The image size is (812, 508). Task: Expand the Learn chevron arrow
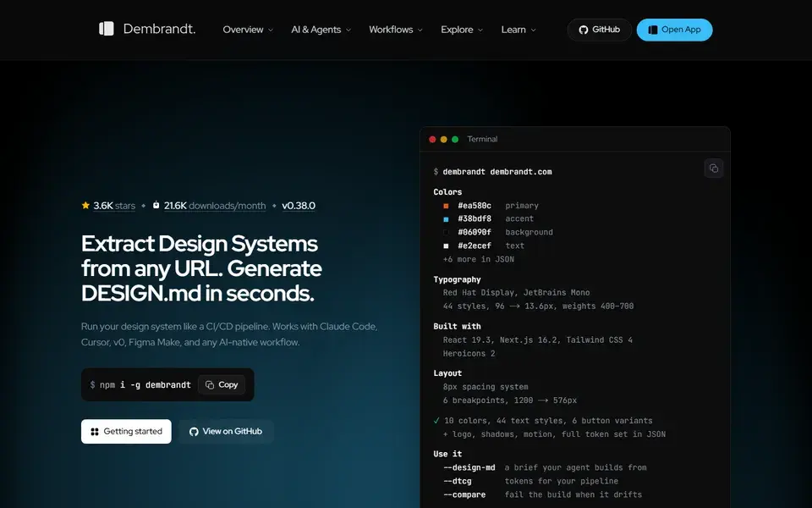(533, 30)
